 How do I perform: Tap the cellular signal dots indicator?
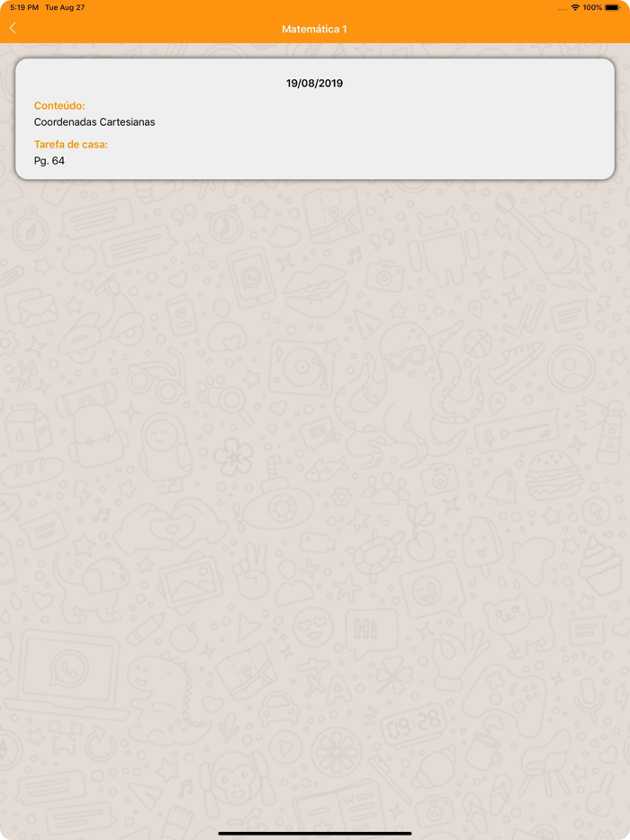562,9
